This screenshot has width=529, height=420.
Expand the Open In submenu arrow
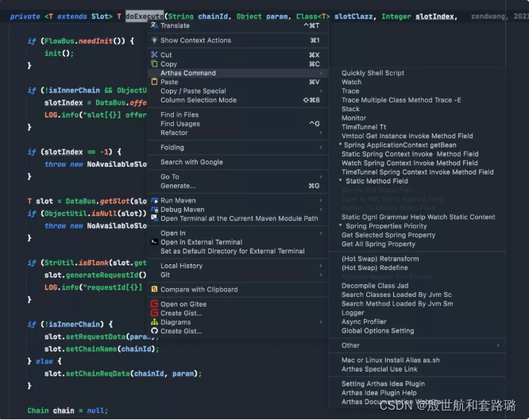pos(321,233)
